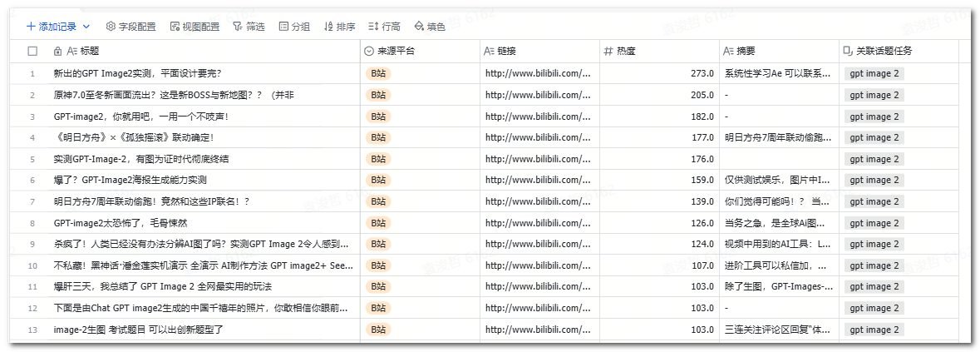Open 视图配置 panel
The height and width of the screenshot is (352, 980).
pos(195,27)
